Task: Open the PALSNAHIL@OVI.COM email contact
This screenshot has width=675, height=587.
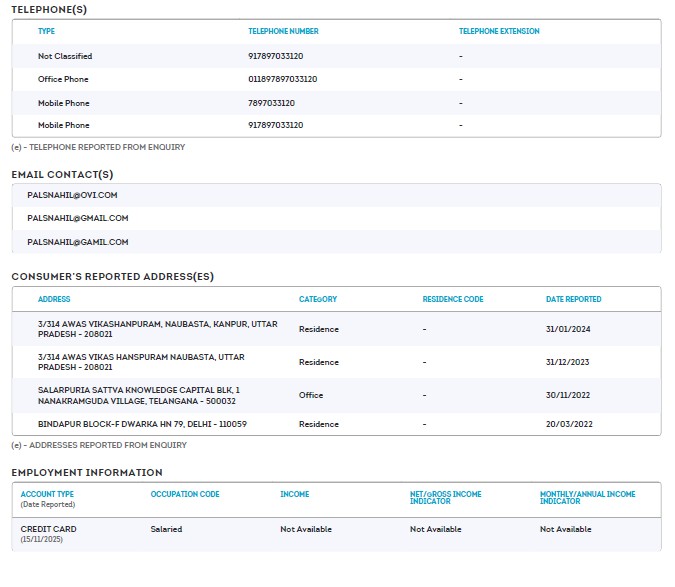Action: [72, 195]
